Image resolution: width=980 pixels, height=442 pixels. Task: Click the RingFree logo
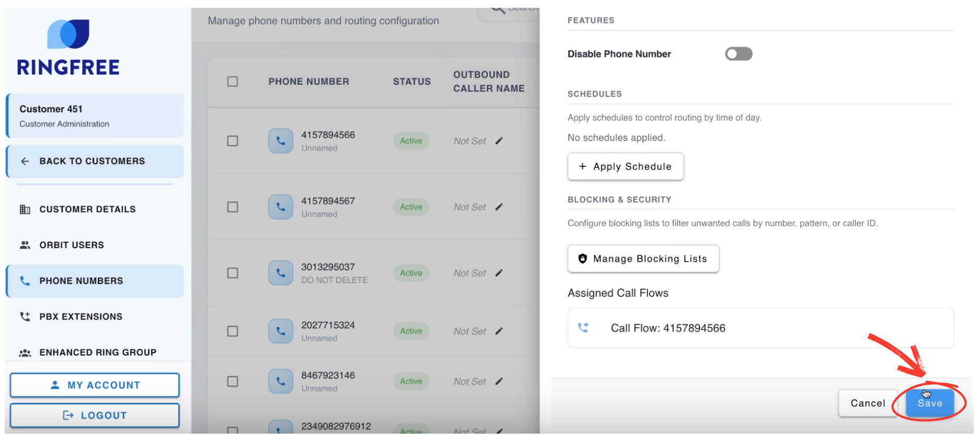pyautogui.click(x=68, y=48)
